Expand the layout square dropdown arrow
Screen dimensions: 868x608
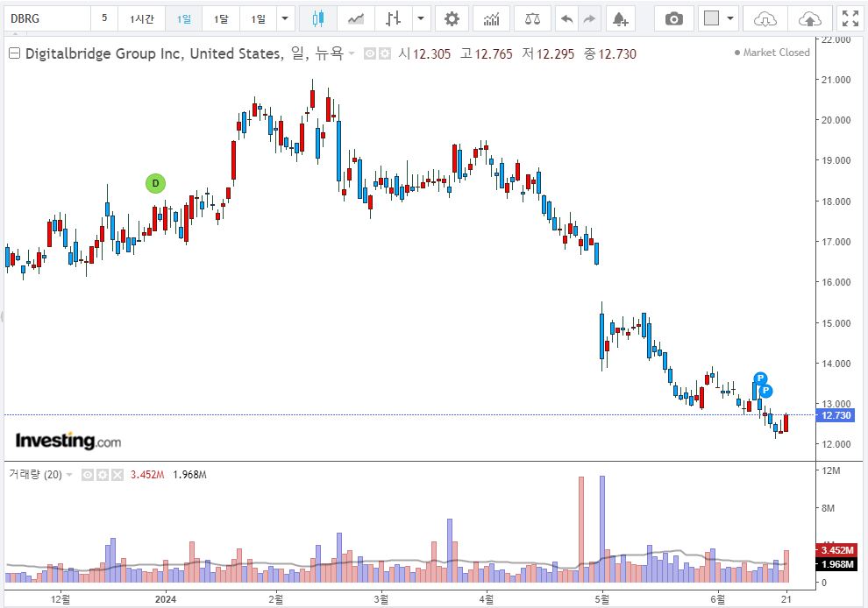click(730, 18)
